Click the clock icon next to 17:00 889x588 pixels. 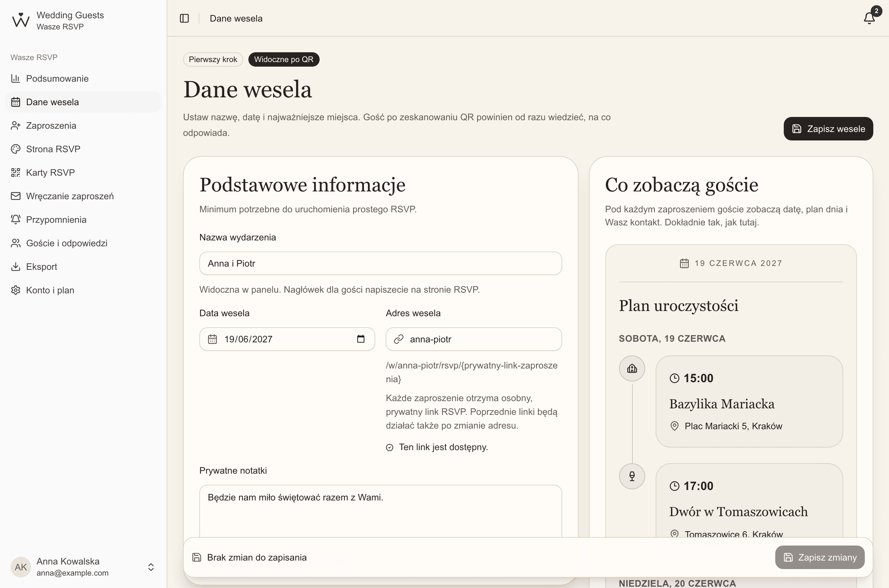[x=675, y=486]
